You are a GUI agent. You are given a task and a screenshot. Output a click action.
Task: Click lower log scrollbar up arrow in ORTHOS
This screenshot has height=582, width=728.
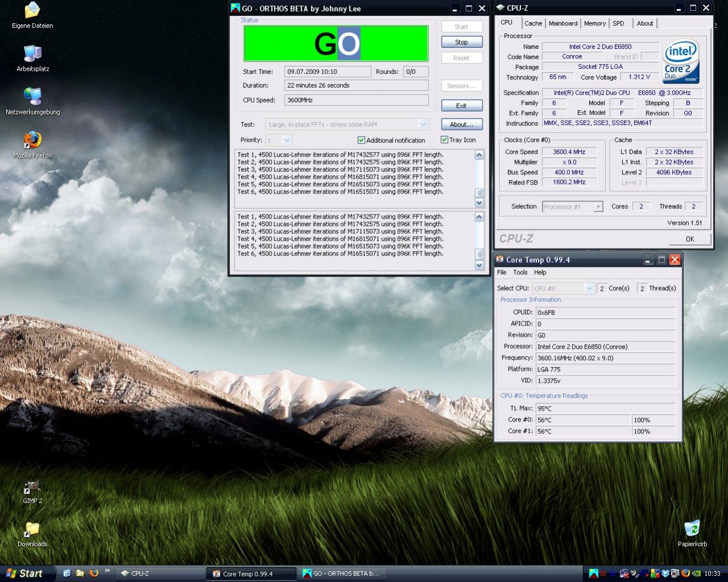[479, 217]
